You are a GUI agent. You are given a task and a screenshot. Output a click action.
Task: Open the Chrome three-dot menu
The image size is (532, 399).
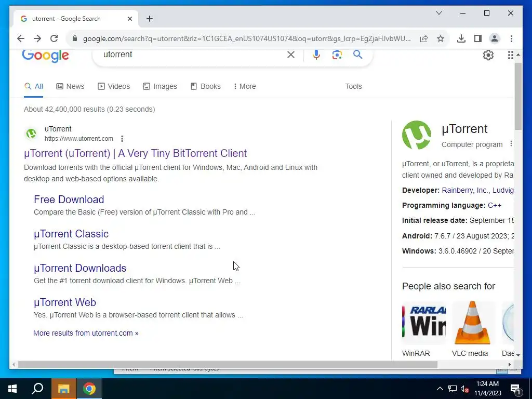(511, 38)
